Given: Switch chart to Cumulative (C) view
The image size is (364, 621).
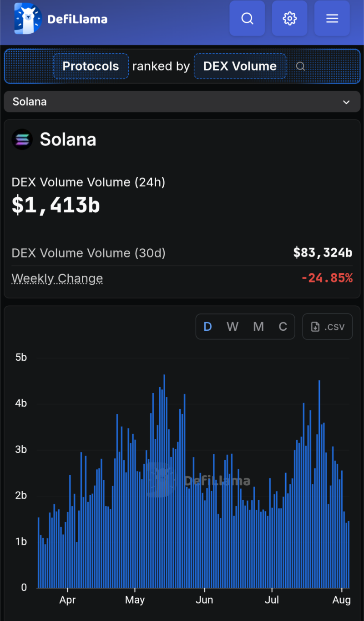Looking at the screenshot, I should pyautogui.click(x=283, y=327).
